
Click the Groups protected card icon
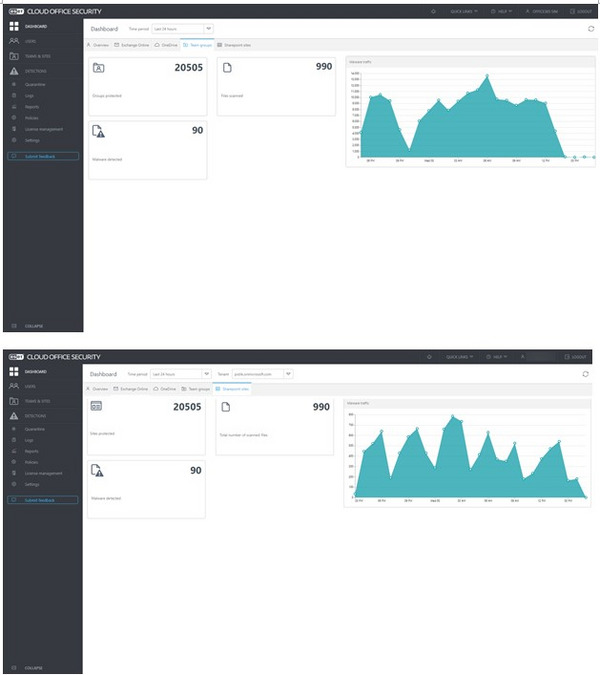[x=98, y=68]
